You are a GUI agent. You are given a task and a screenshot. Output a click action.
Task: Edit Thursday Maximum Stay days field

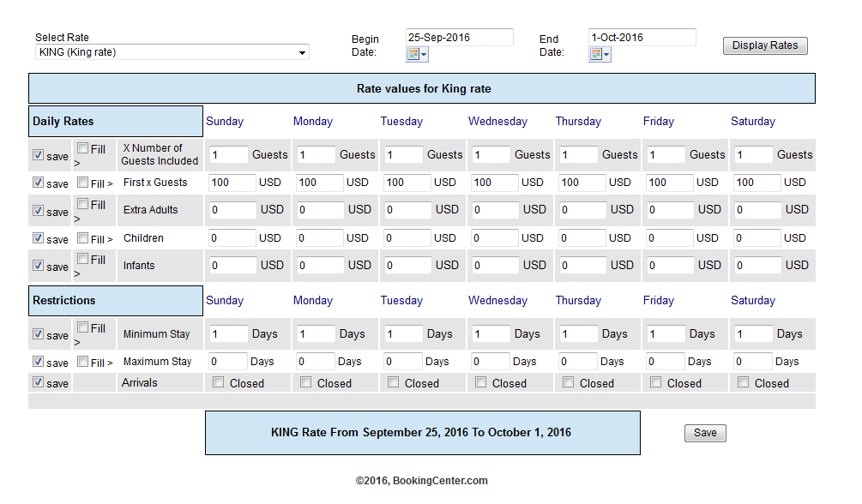pyautogui.click(x=578, y=362)
